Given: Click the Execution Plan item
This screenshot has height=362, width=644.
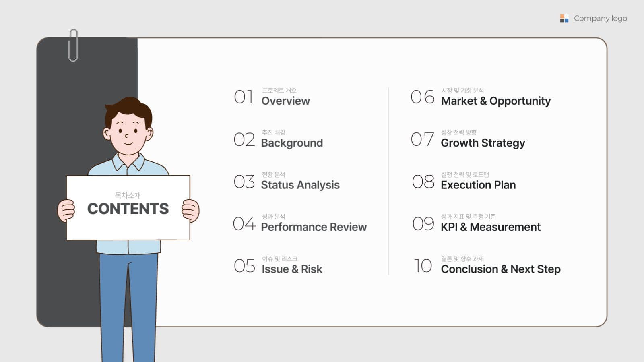Looking at the screenshot, I should [x=478, y=185].
